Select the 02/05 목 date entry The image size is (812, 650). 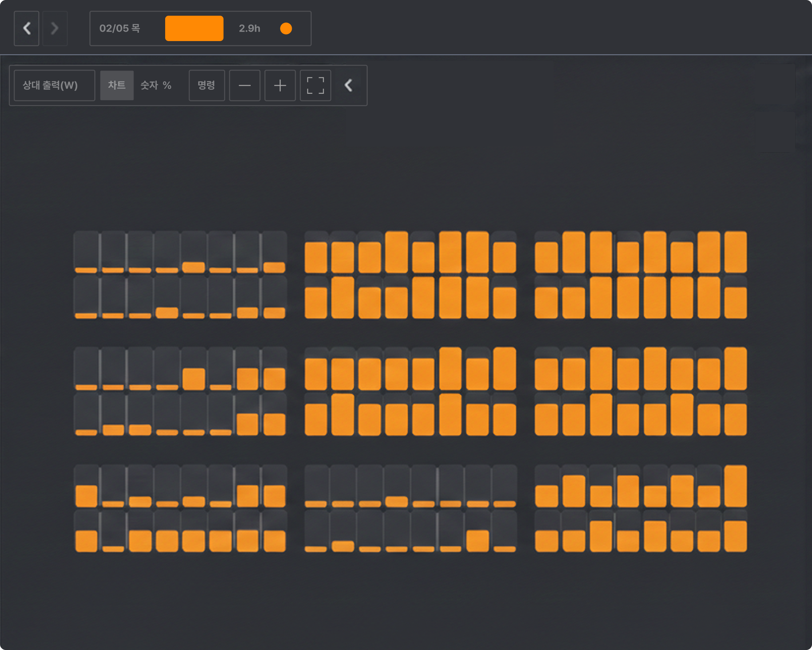click(119, 29)
